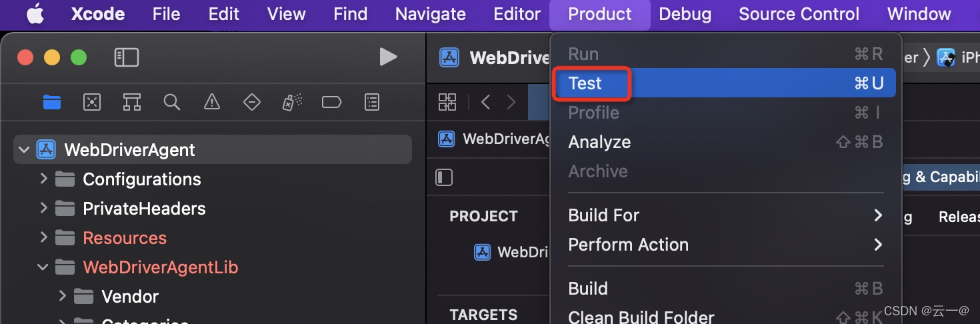Select the Vendor folder row
Viewport: 980px width, 324px height.
[x=213, y=296]
